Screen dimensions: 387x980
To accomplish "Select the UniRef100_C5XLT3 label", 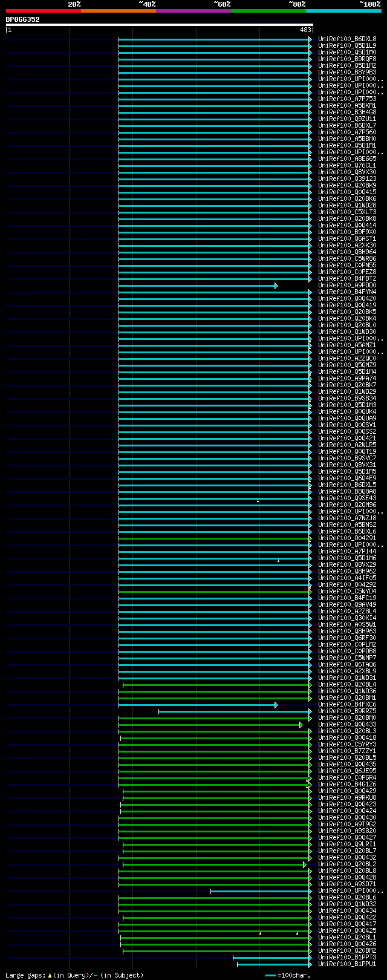I will (x=347, y=212).
